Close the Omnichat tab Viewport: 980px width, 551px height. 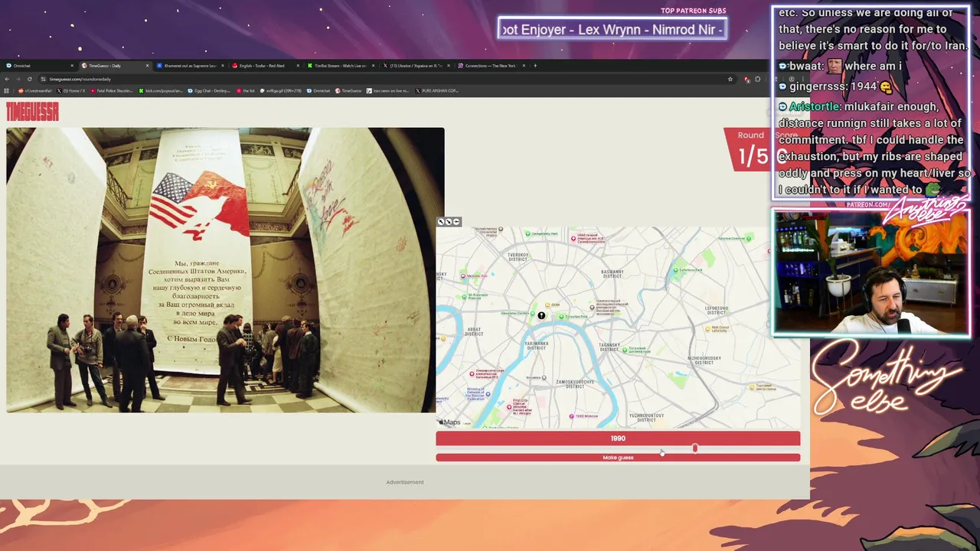click(72, 66)
